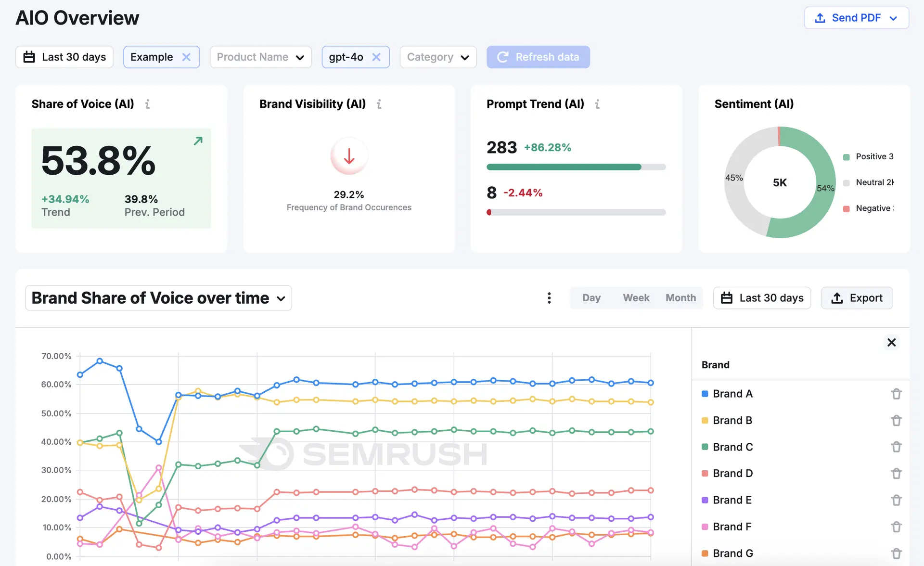This screenshot has height=566, width=924.
Task: Click the calendar icon in Last 30 days filter
Action: (x=29, y=57)
